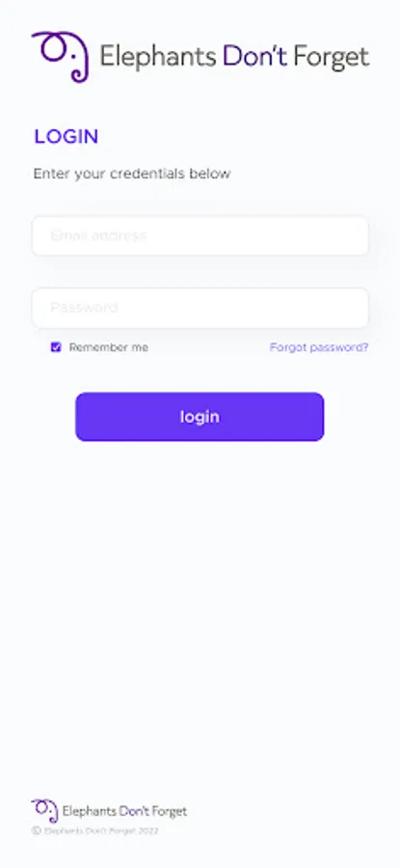Click the Elephants Don't Forget 2022 copyright text
This screenshot has width=400, height=868.
click(x=101, y=831)
